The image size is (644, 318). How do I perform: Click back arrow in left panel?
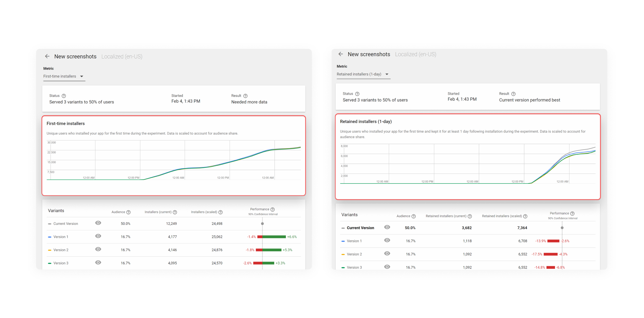point(47,56)
